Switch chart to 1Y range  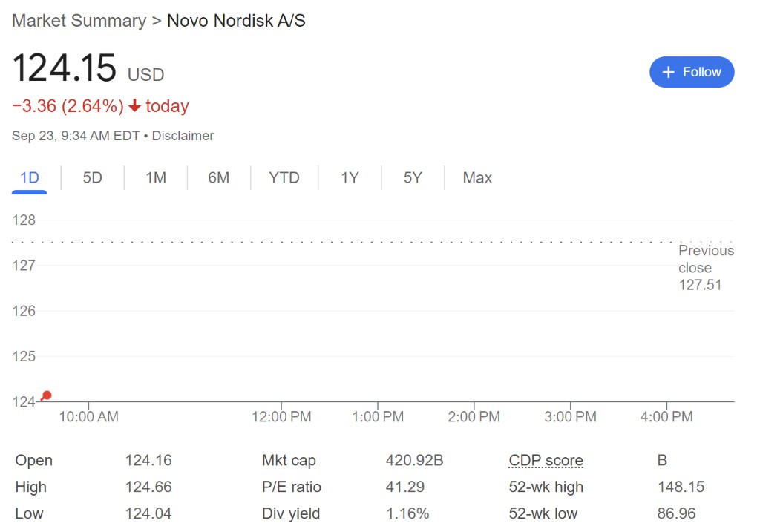point(350,178)
